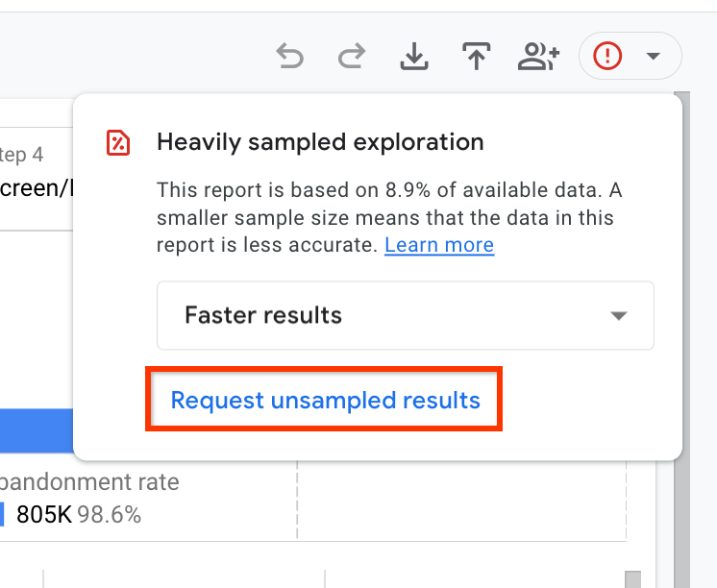The width and height of the screenshot is (717, 588).
Task: Click the Heavily sampled exploration heading
Action: (x=320, y=143)
